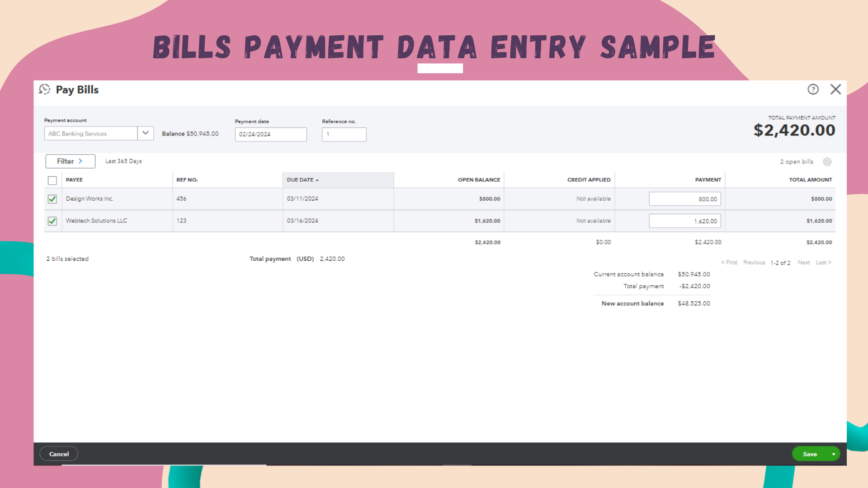This screenshot has width=868, height=488.
Task: Edit the 800.00 payment amount field
Action: tap(684, 199)
